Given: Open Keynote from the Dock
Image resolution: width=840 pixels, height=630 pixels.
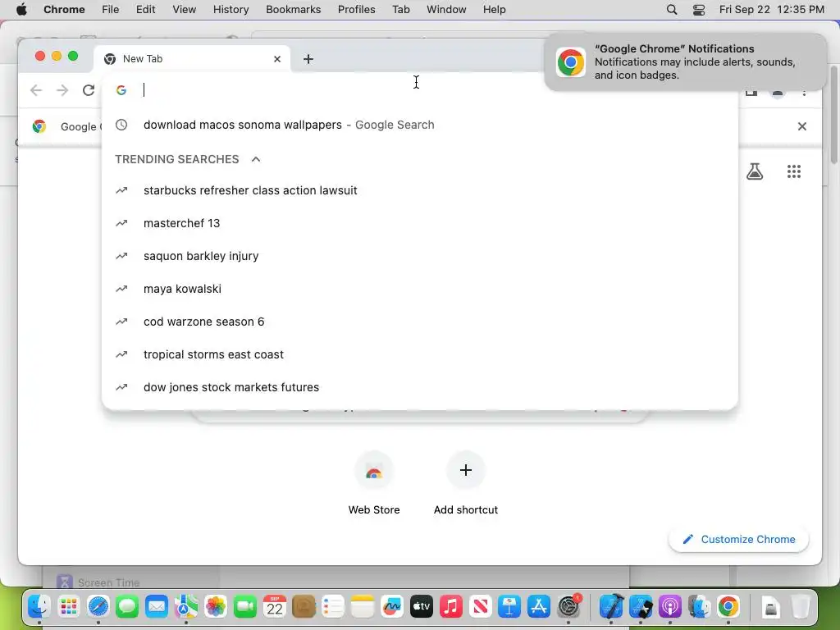Looking at the screenshot, I should (509, 606).
